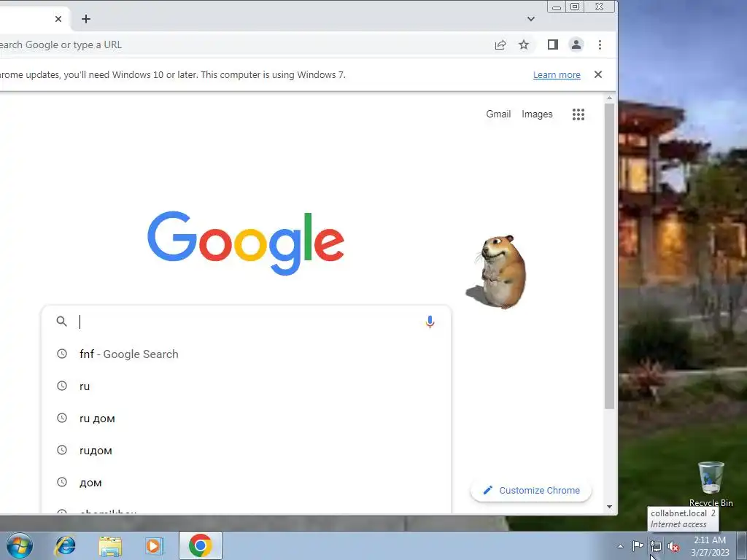Image resolution: width=747 pixels, height=560 pixels.
Task: Open the Images link
Action: coord(537,114)
